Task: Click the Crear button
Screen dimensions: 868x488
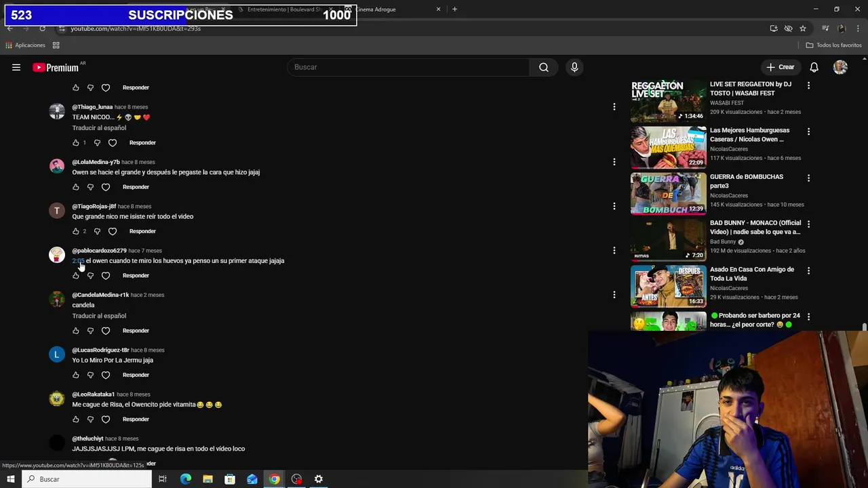Action: click(x=781, y=67)
